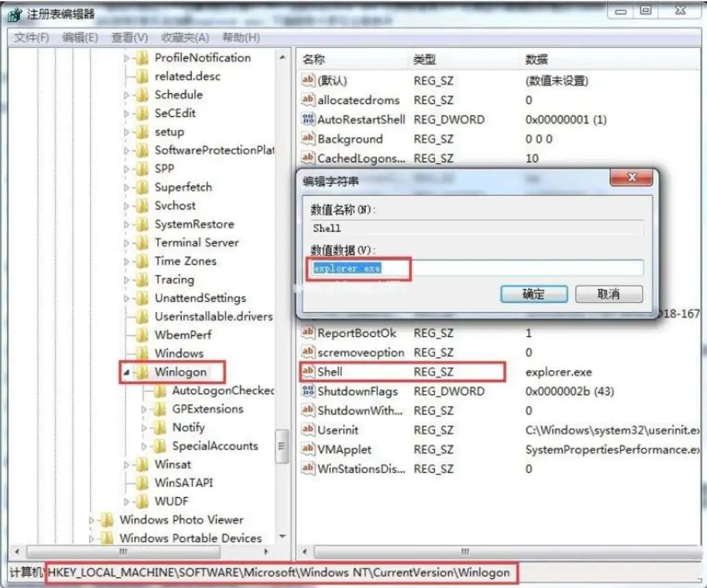Click the tree pane vertical scrollbar thumb
The width and height of the screenshot is (707, 588).
282,446
